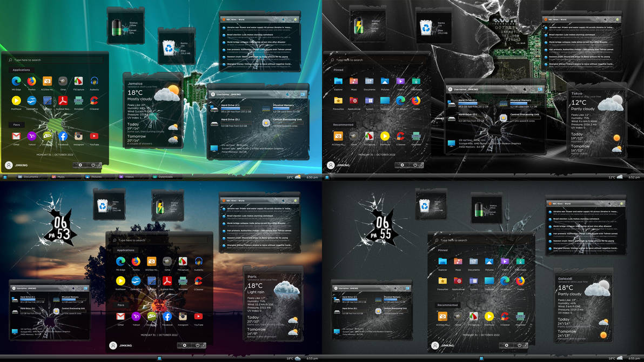Open Documents from the taskbar toolbar
This screenshot has height=362, width=644.
point(30,176)
